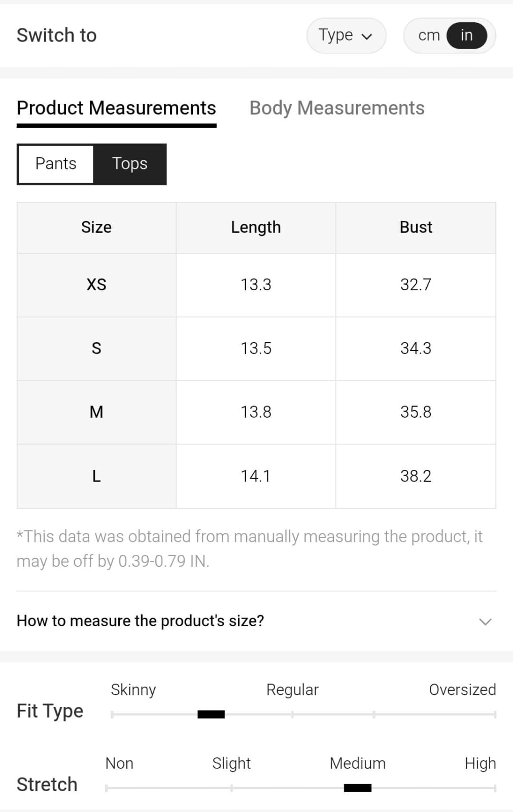513x812 pixels.
Task: Click the Length column header
Action: [256, 227]
